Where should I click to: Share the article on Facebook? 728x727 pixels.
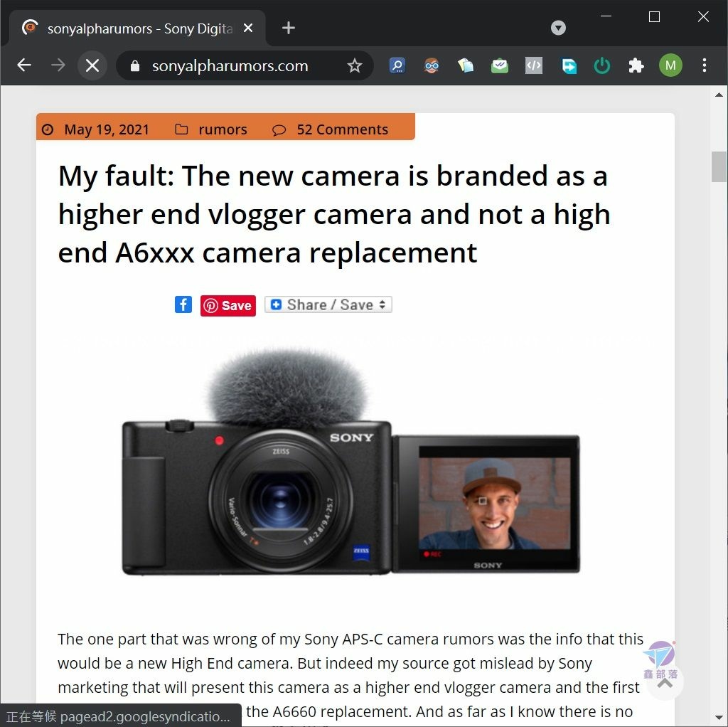(183, 304)
